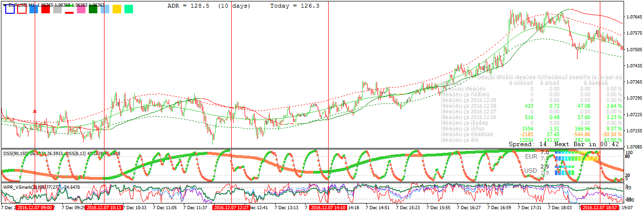Select the solid blue square swatch

tap(34, 9)
